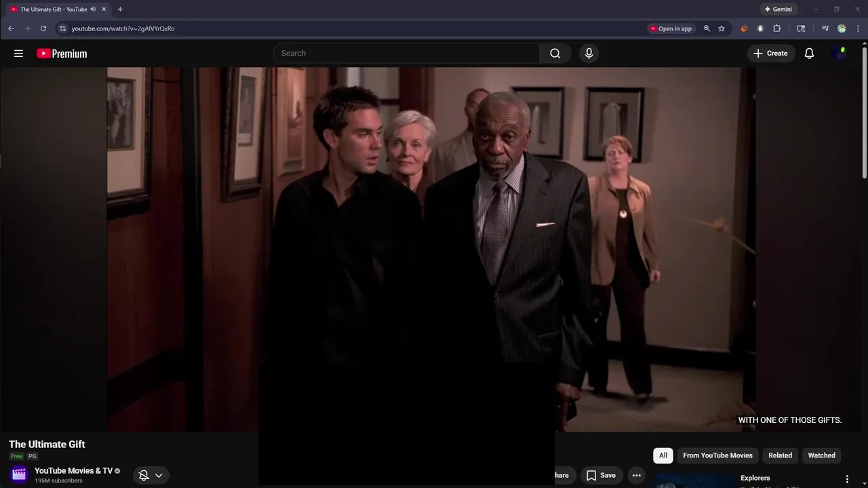Open Explorers suggested video title
Image resolution: width=868 pixels, height=488 pixels.
pos(755,478)
